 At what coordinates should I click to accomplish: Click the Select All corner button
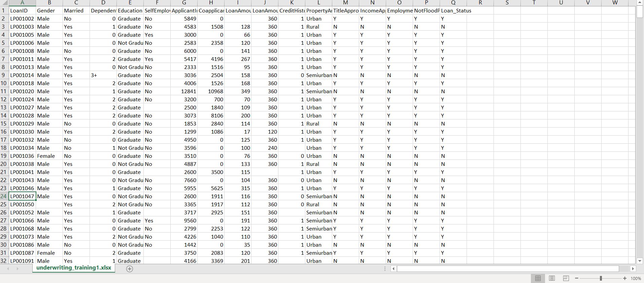click(4, 3)
